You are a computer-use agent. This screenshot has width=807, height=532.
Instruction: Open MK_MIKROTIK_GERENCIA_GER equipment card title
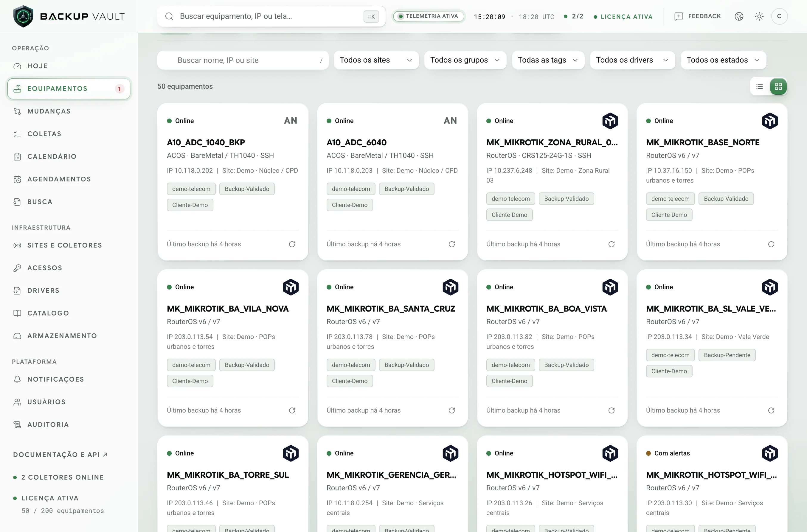click(x=391, y=475)
